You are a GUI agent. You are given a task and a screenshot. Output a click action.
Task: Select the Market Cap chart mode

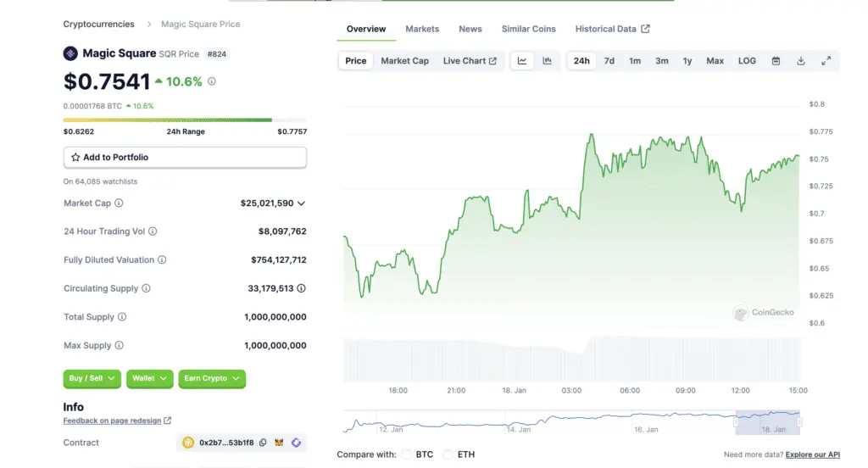[x=404, y=61]
